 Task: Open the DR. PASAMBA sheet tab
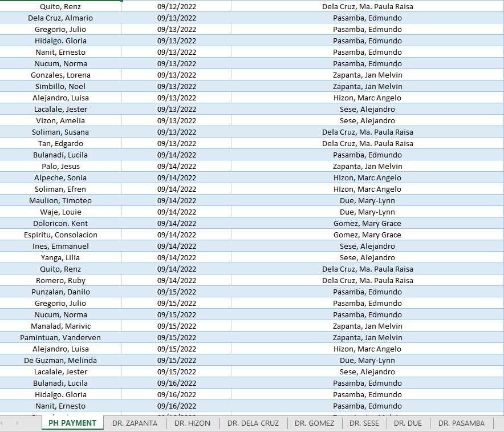461,423
